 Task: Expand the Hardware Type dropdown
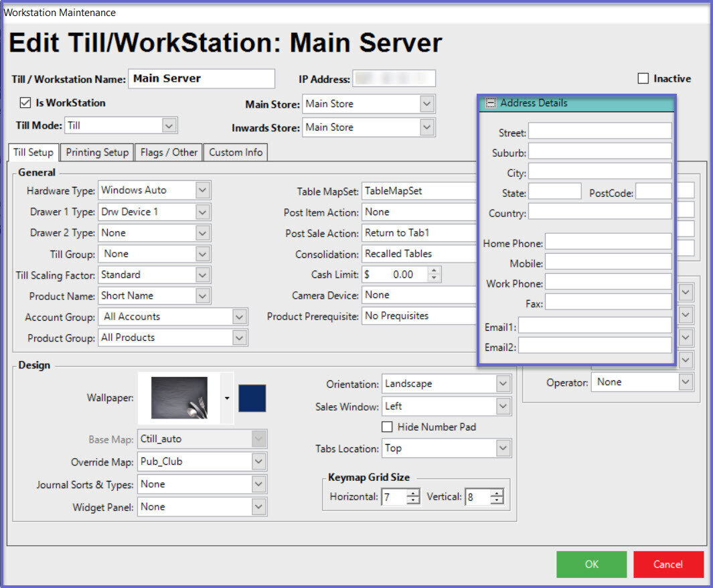pyautogui.click(x=203, y=190)
